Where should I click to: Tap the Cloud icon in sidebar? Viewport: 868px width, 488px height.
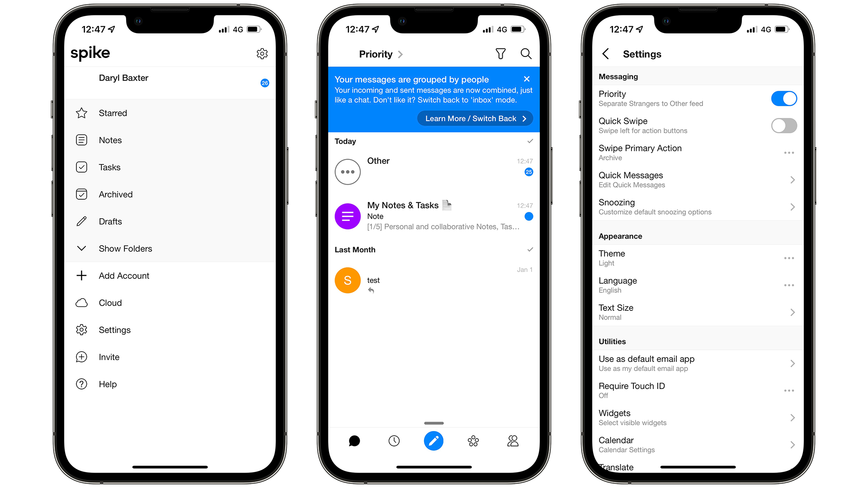point(83,303)
